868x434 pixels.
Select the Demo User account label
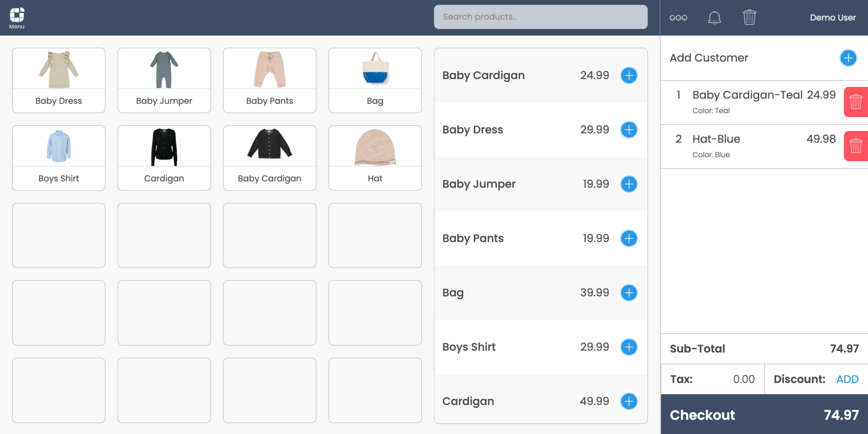click(833, 17)
